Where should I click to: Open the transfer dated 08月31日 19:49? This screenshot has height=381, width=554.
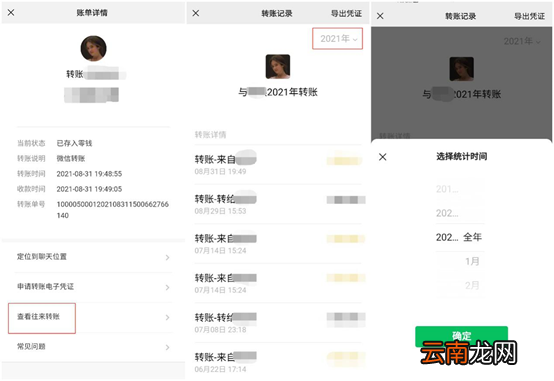pos(278,165)
